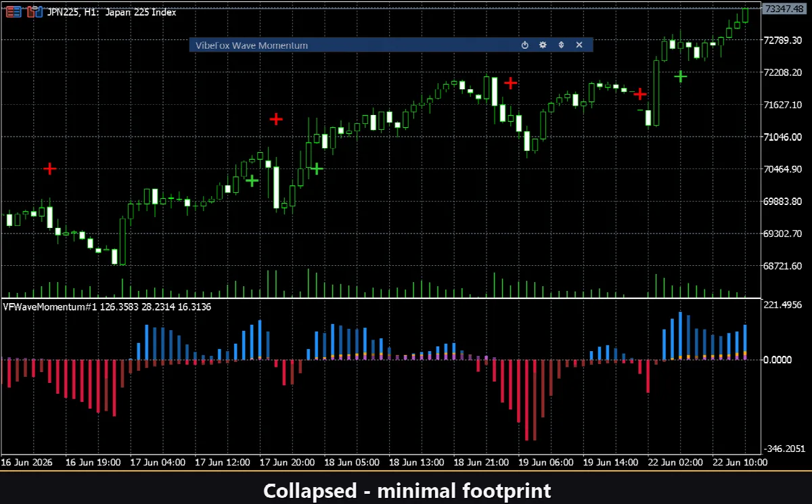Viewport: 812px width, 504px height.
Task: Select the leftmost green plus signal marker
Action: coord(252,181)
